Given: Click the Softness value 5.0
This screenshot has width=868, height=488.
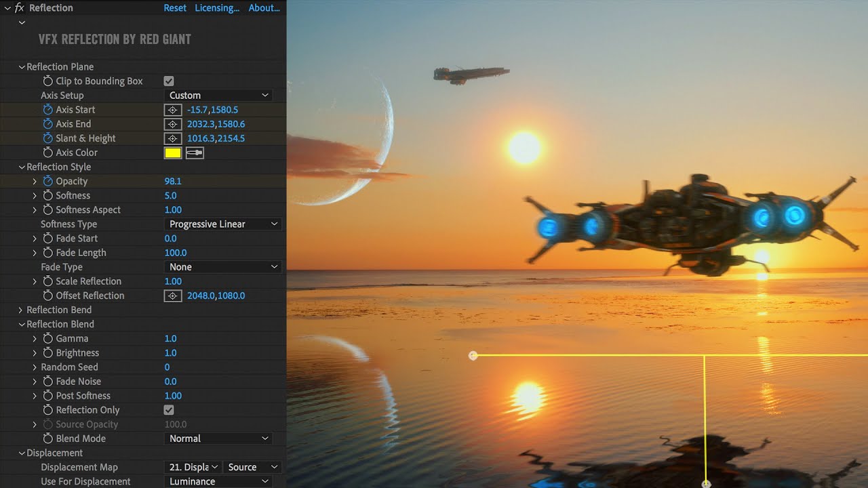Looking at the screenshot, I should [x=170, y=195].
